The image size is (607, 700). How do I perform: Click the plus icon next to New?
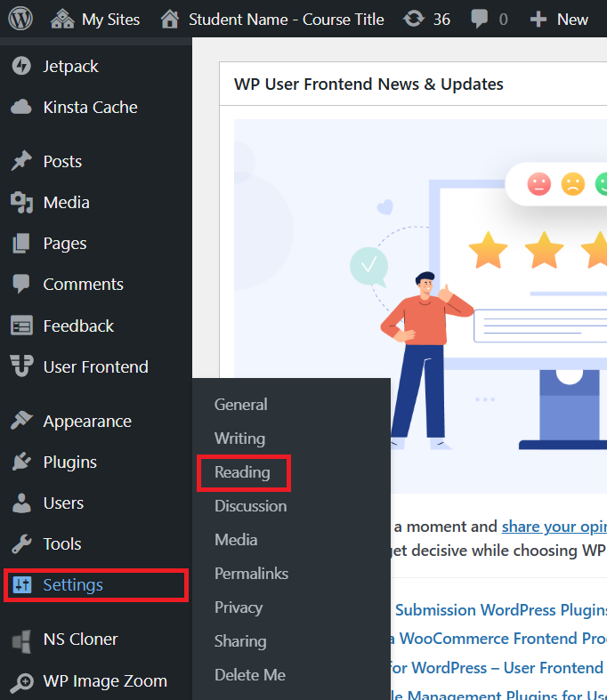(538, 20)
